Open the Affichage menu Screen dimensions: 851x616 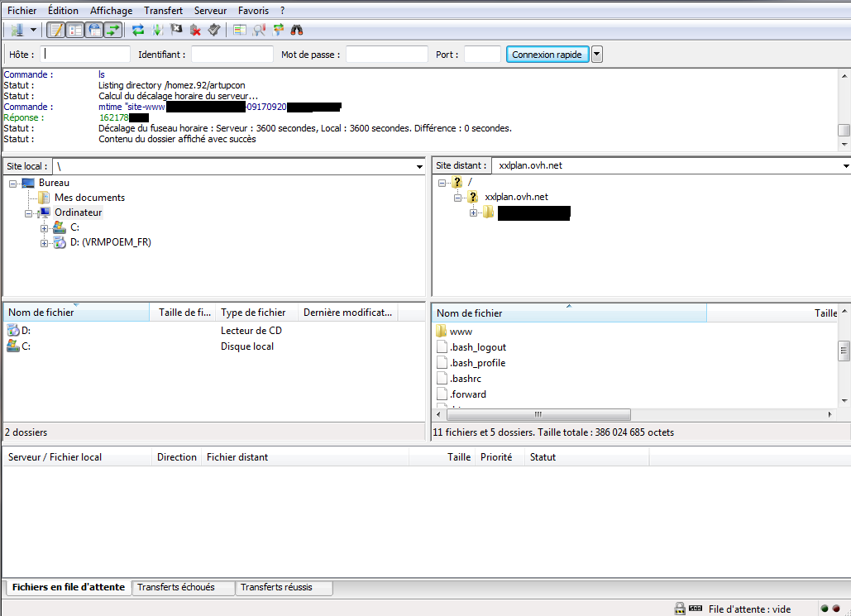coord(112,10)
